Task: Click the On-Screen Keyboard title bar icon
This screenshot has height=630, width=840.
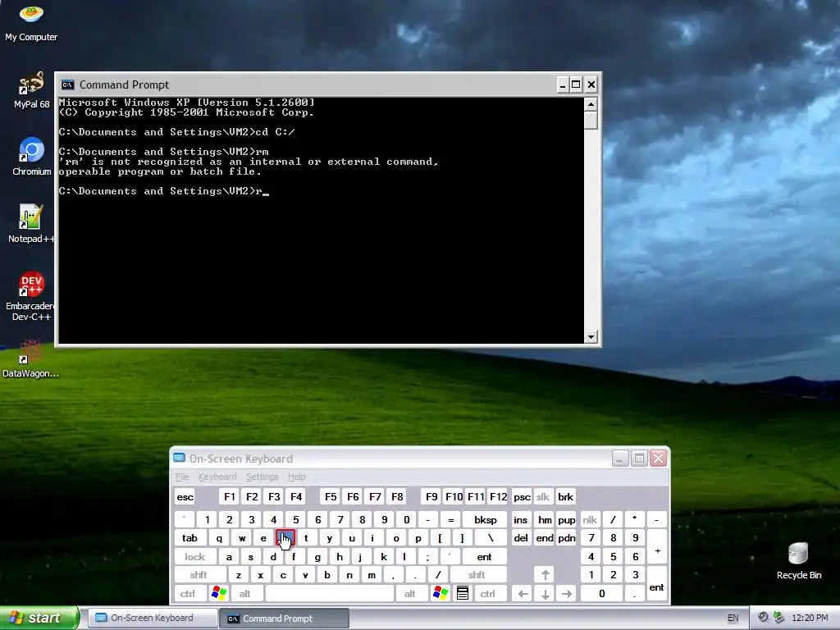Action: pyautogui.click(x=179, y=458)
